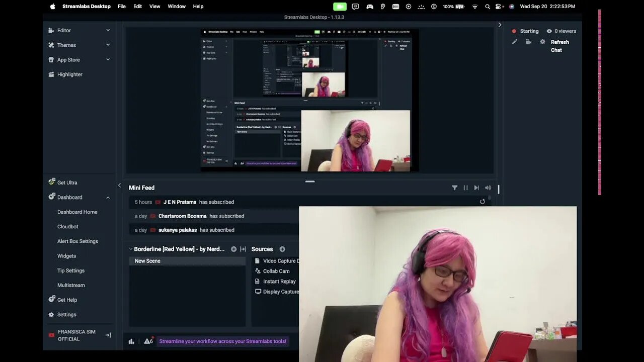Click the green camera recording indicator

point(340,7)
